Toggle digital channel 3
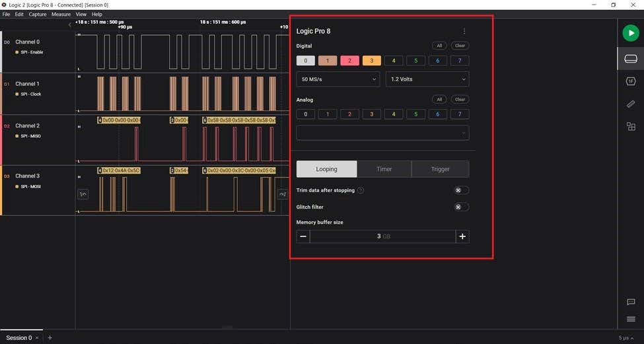 (x=372, y=61)
